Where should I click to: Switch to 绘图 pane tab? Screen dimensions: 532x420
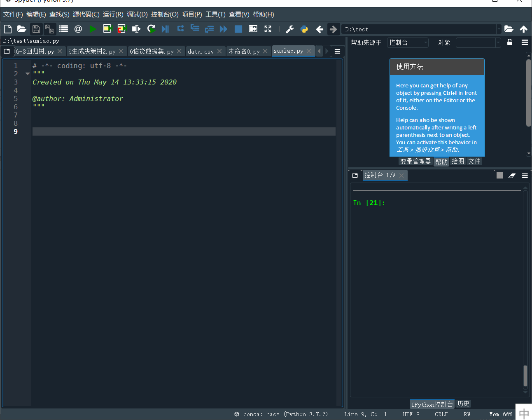(x=458, y=162)
